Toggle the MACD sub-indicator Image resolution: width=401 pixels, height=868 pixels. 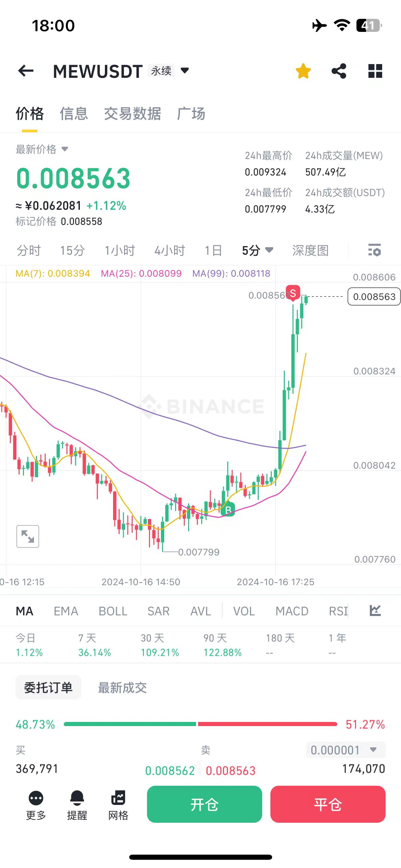[292, 611]
